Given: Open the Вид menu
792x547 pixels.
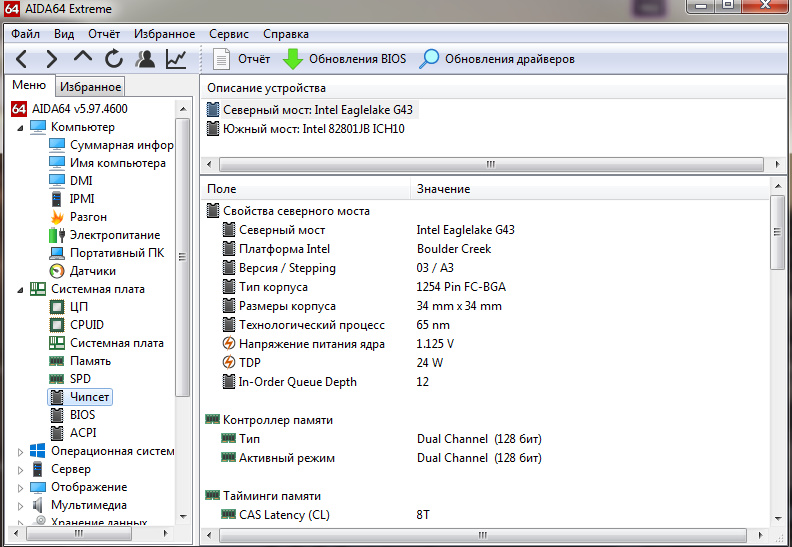Looking at the screenshot, I should coord(64,34).
